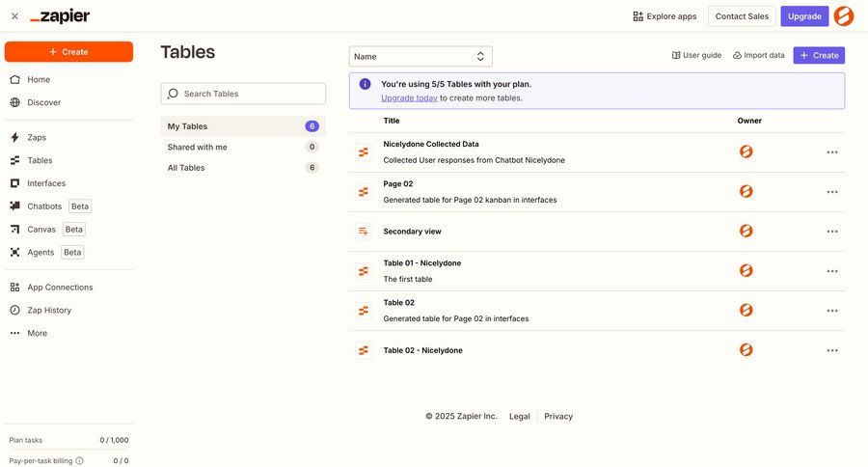Open Discover in the sidebar
Viewport: 868px width, 467px height.
36,102
